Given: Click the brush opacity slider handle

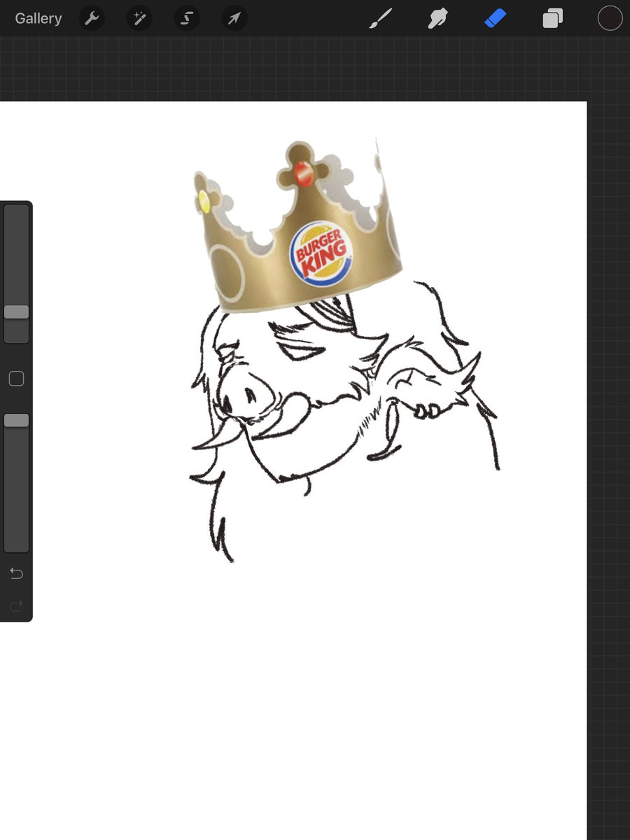Looking at the screenshot, I should [16, 420].
